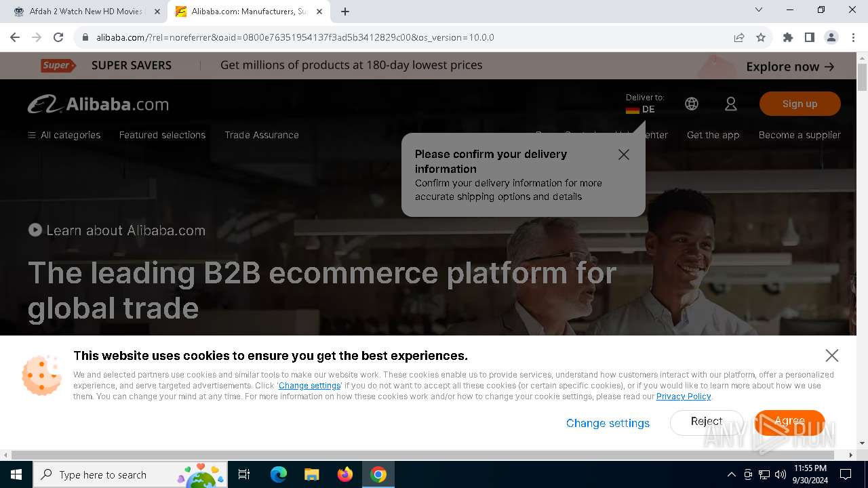
Task: Click the site info lock icon
Action: (85, 37)
